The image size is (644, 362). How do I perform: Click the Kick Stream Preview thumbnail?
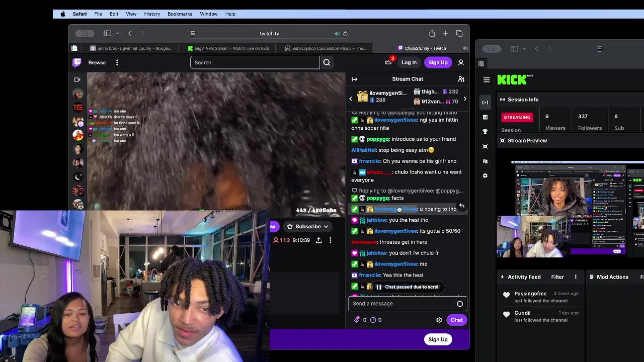coord(578,209)
